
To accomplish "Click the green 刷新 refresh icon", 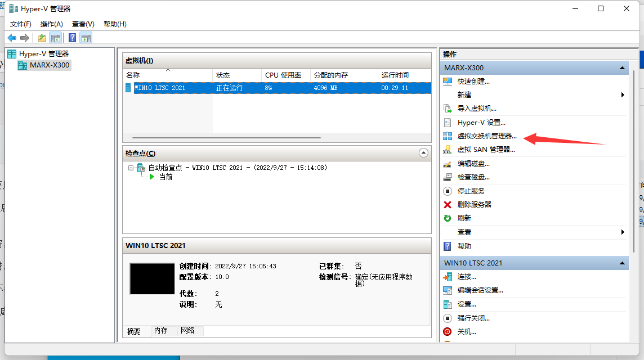I will coord(448,218).
